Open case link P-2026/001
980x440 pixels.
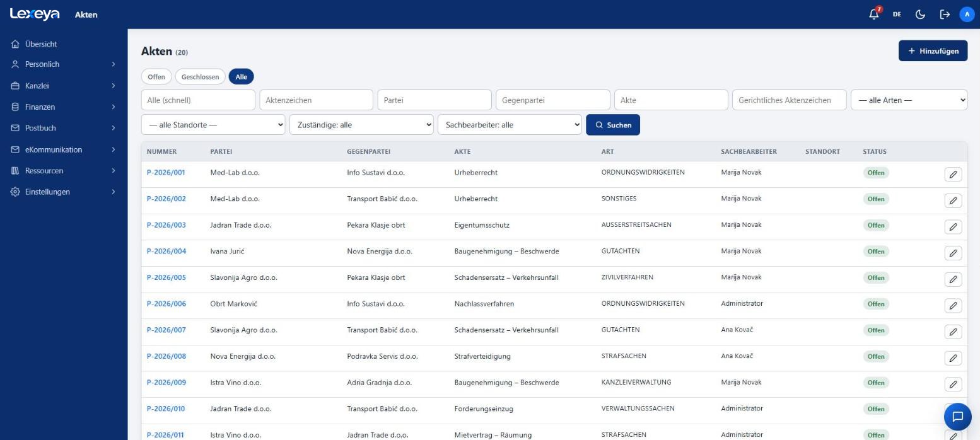(166, 172)
